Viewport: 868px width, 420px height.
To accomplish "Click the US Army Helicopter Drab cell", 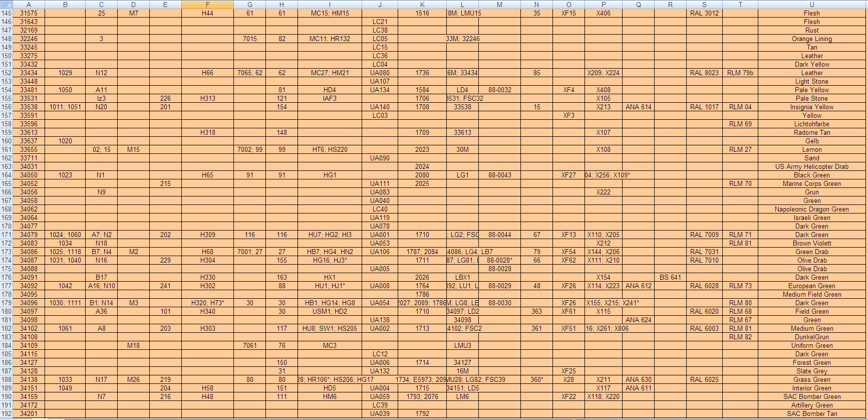I will pos(811,166).
